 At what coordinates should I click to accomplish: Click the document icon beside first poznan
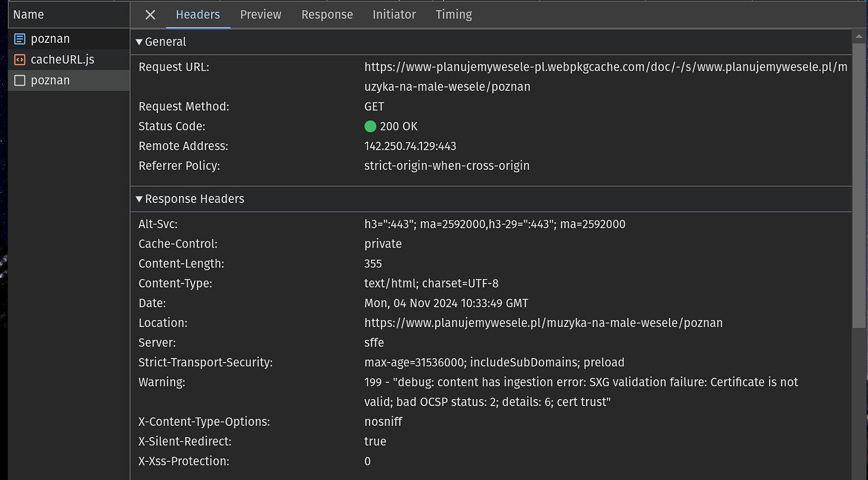(x=20, y=39)
